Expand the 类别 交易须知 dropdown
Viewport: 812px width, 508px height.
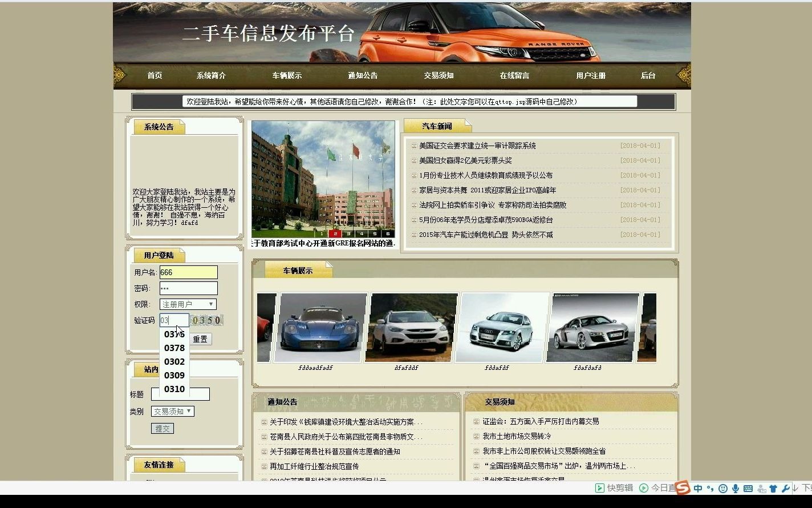[173, 411]
